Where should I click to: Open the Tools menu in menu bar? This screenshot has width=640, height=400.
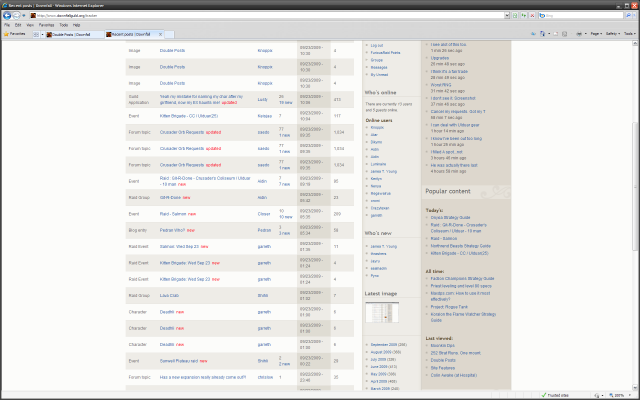click(x=64, y=25)
